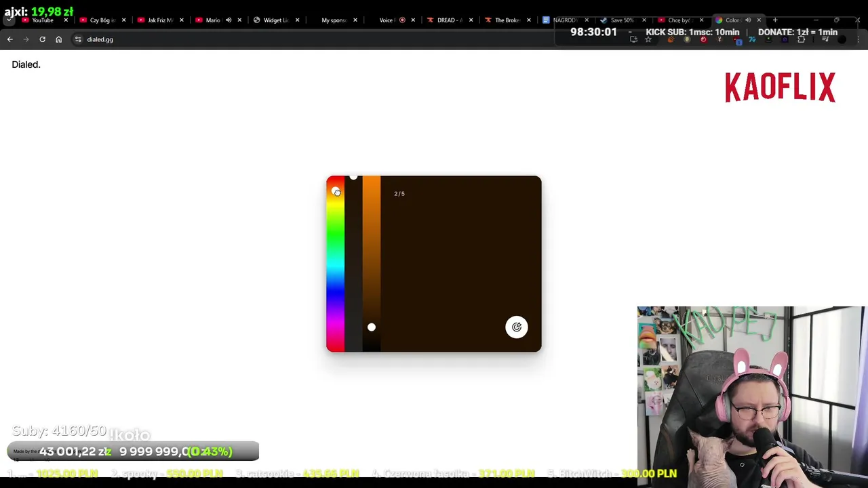
Task: Switch to the Widget tab
Action: 275,20
